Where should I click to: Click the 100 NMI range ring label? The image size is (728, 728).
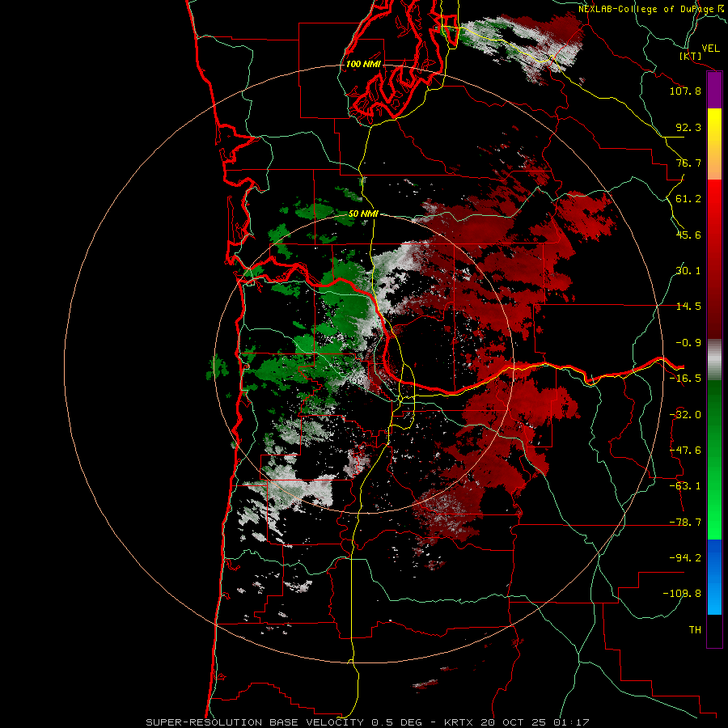[363, 64]
